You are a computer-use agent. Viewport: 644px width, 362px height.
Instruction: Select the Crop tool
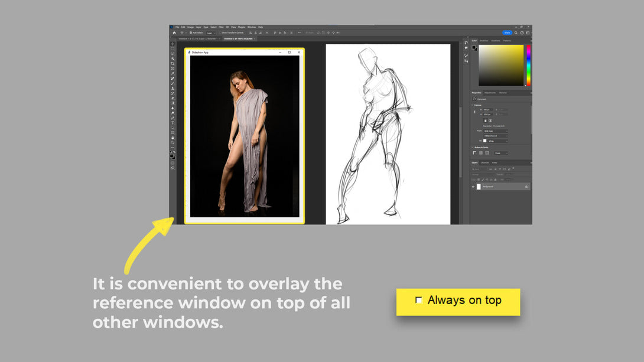(x=173, y=64)
